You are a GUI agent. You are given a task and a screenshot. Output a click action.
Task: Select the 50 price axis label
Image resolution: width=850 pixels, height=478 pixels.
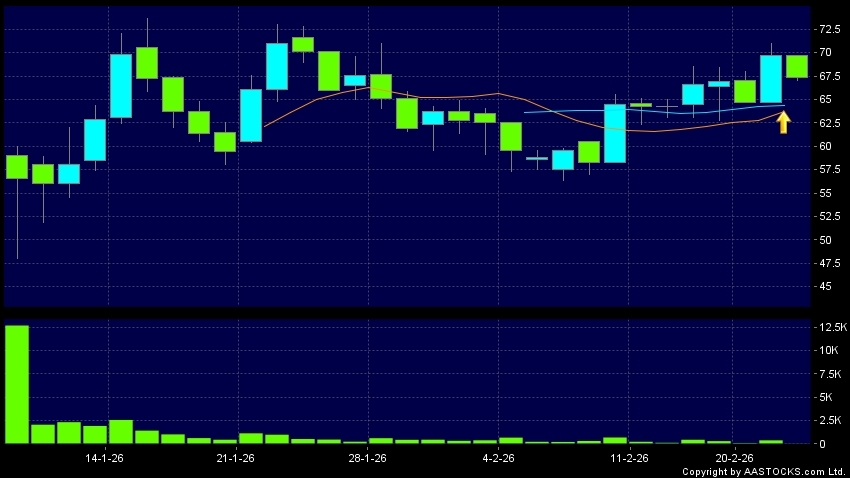[x=824, y=240]
